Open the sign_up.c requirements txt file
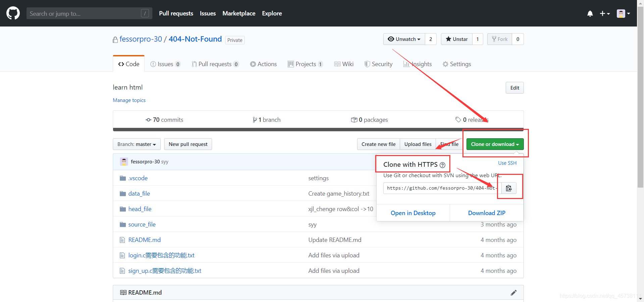644x302 pixels. point(165,271)
